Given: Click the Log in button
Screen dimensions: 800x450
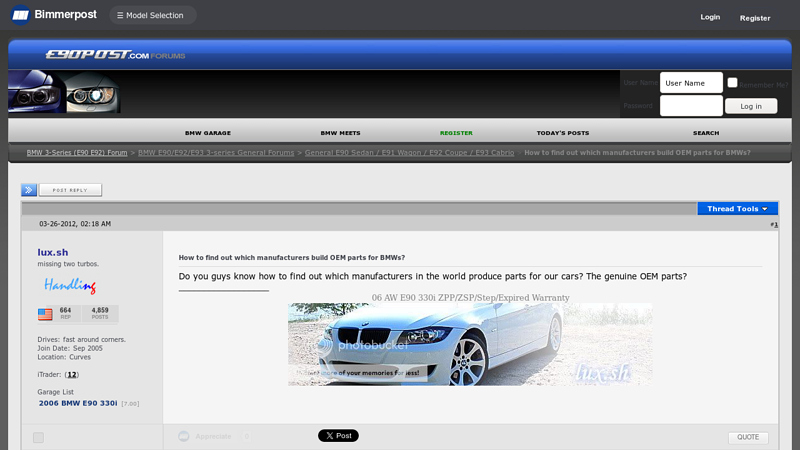Looking at the screenshot, I should [x=751, y=106].
